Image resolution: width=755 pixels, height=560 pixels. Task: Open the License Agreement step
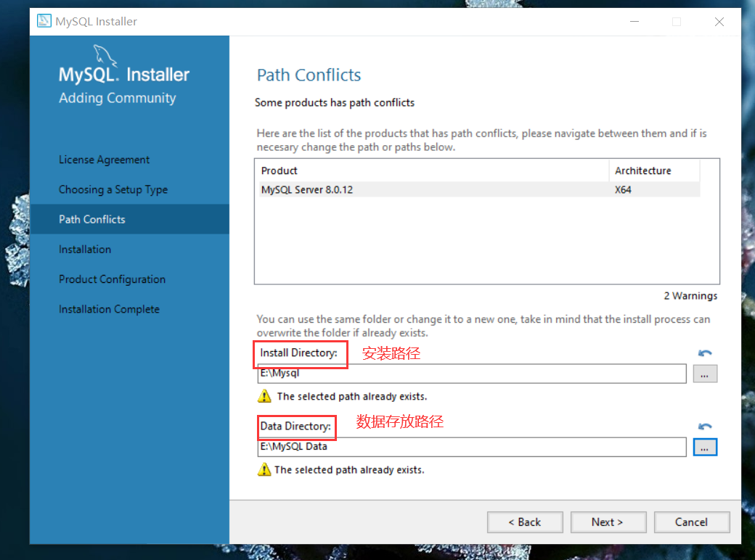(x=104, y=160)
